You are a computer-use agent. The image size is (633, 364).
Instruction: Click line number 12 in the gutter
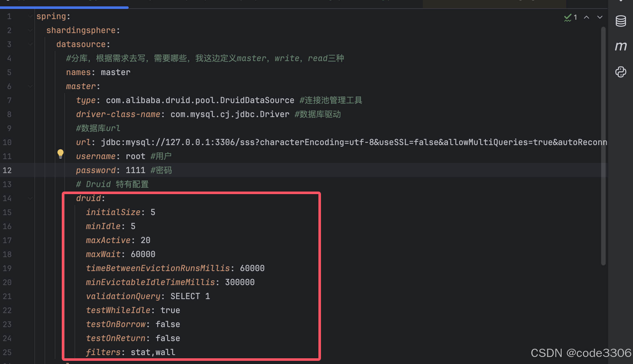pos(7,170)
